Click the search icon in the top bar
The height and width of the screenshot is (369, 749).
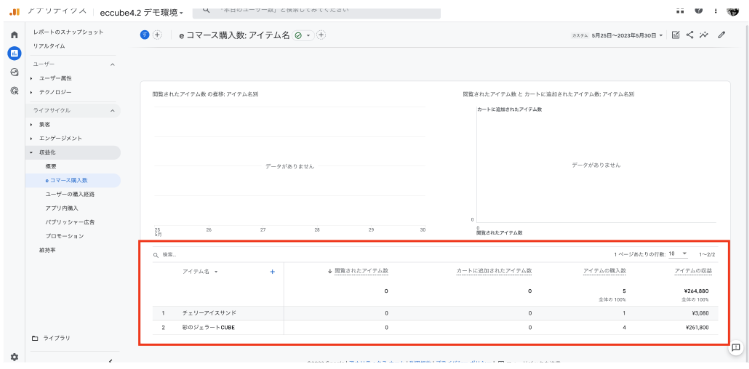[207, 10]
